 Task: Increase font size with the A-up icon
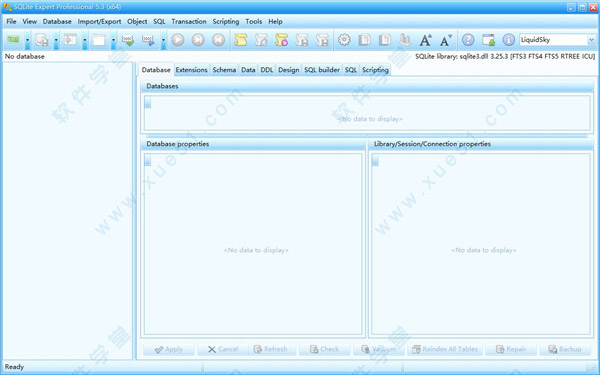(426, 40)
